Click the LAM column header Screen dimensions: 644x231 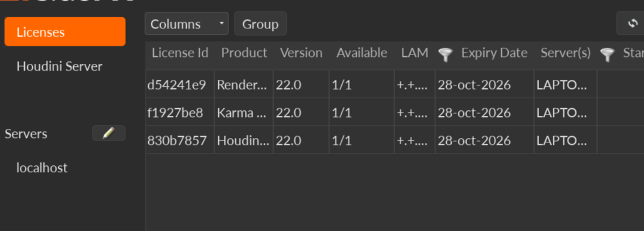point(415,53)
